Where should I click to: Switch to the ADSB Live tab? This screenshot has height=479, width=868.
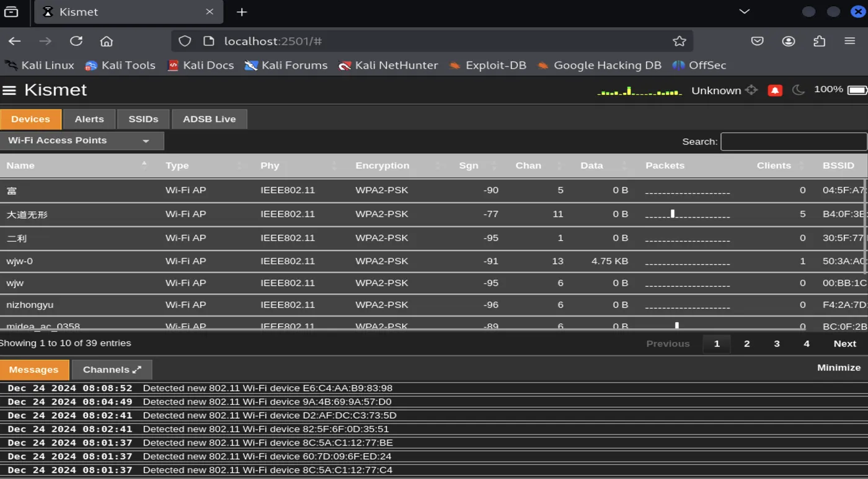coord(209,119)
